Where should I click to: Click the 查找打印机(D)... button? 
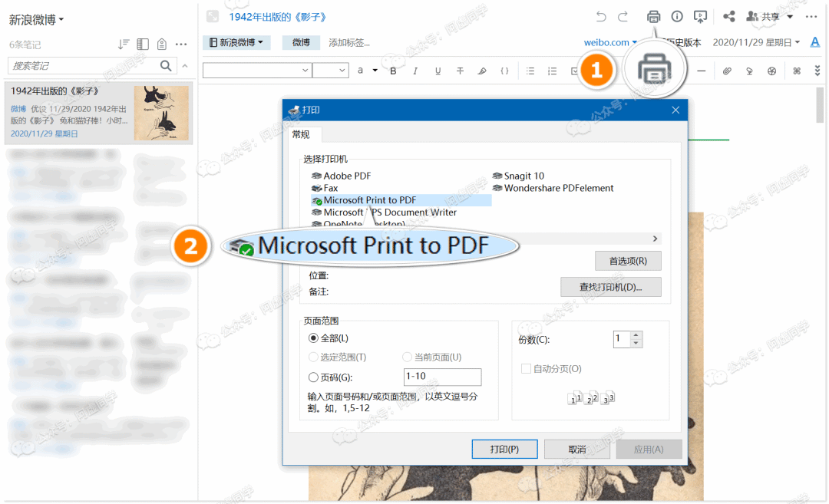(611, 287)
